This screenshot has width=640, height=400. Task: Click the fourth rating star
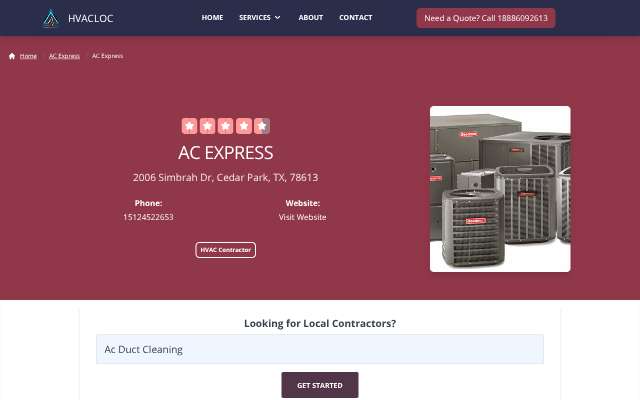coord(244,126)
